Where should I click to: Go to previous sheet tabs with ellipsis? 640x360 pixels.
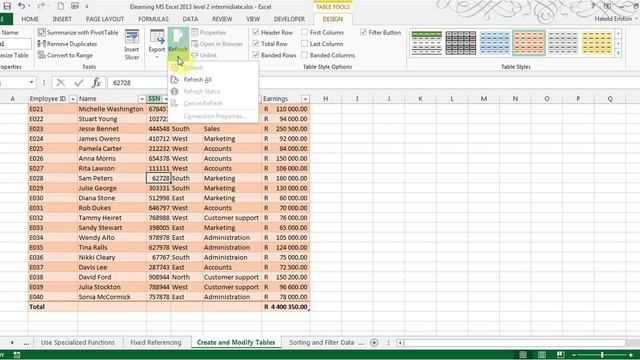(26, 343)
